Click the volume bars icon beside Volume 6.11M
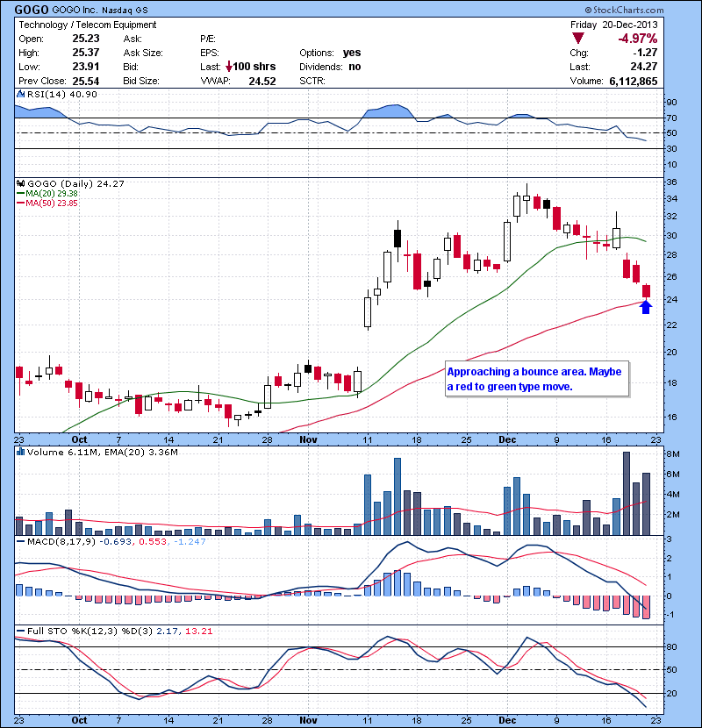The width and height of the screenshot is (702, 728). (x=20, y=452)
